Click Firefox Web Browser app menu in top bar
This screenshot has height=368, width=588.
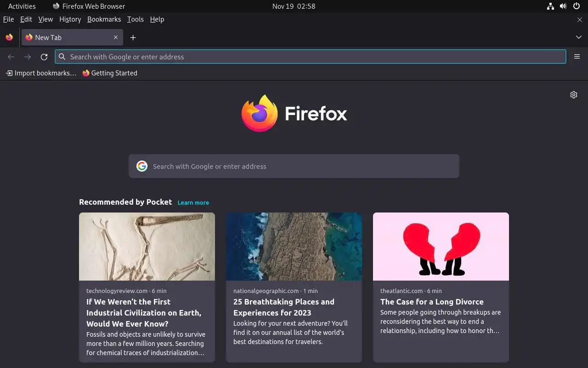pos(89,6)
